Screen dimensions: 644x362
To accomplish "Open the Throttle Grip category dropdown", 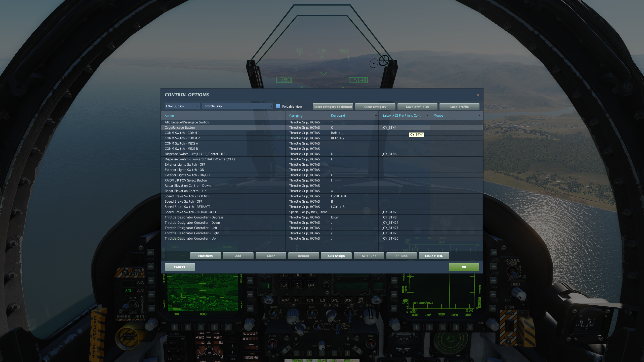I will 237,106.
